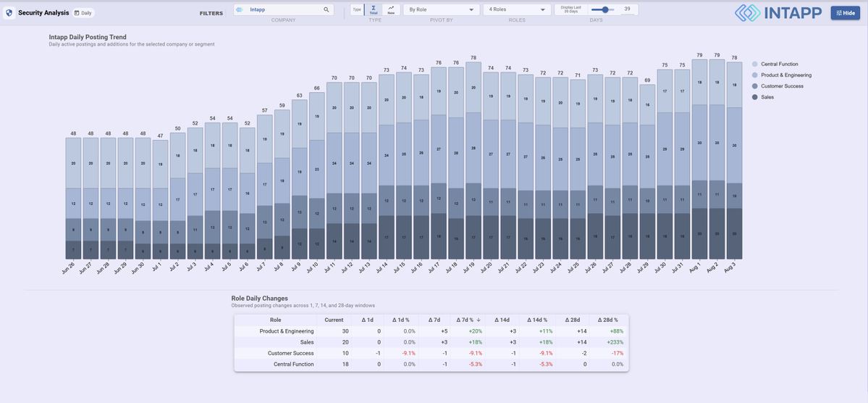Toggle Central Function legend item
Viewport: 868px width, 403px height.
pos(775,65)
